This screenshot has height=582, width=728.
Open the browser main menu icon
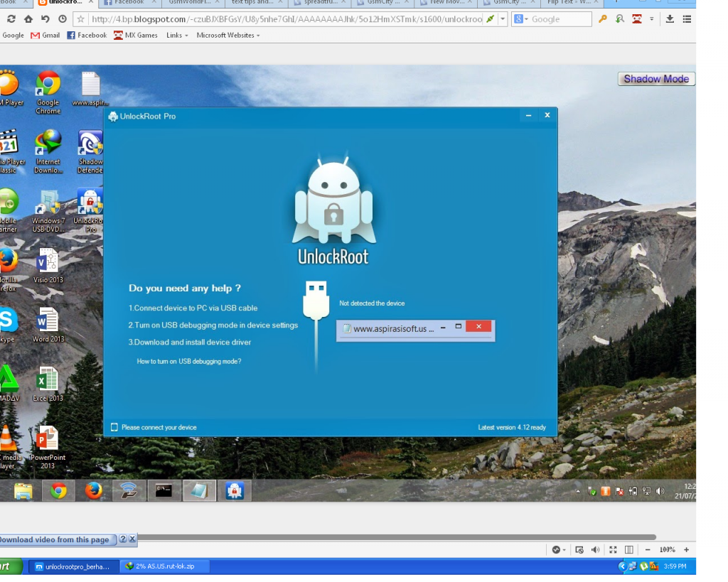point(687,19)
